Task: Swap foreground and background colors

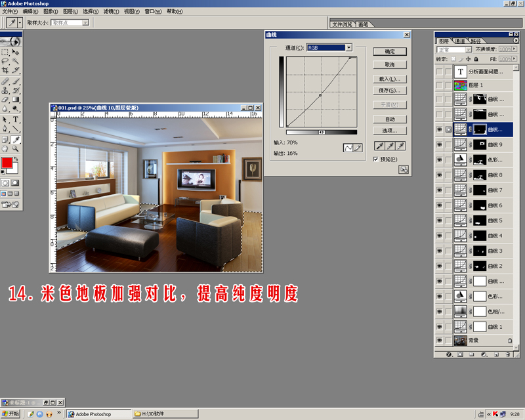Action: point(16,158)
